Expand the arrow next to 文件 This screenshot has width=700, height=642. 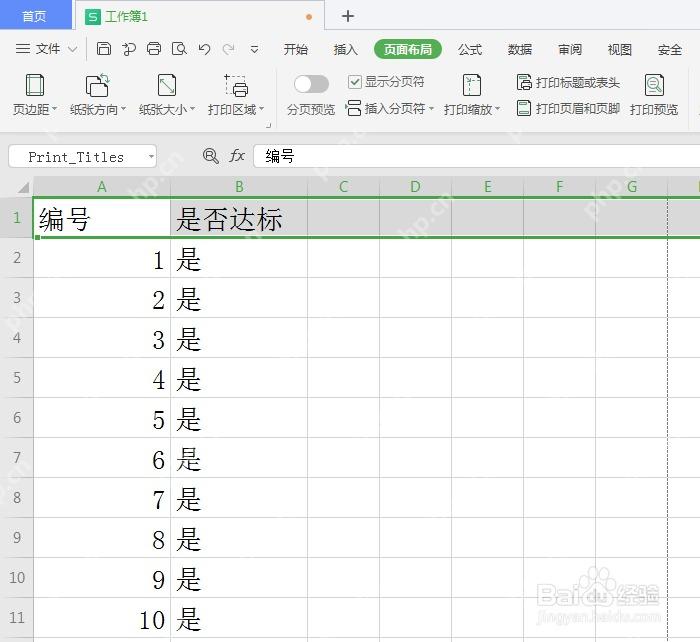point(72,49)
